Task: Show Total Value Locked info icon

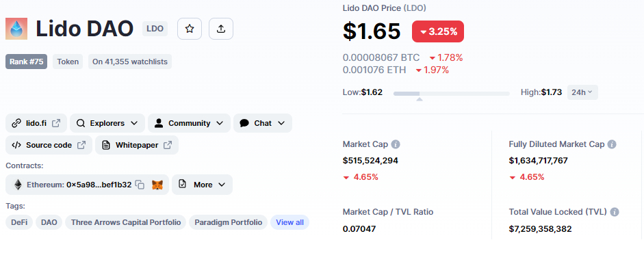Action: (x=615, y=212)
